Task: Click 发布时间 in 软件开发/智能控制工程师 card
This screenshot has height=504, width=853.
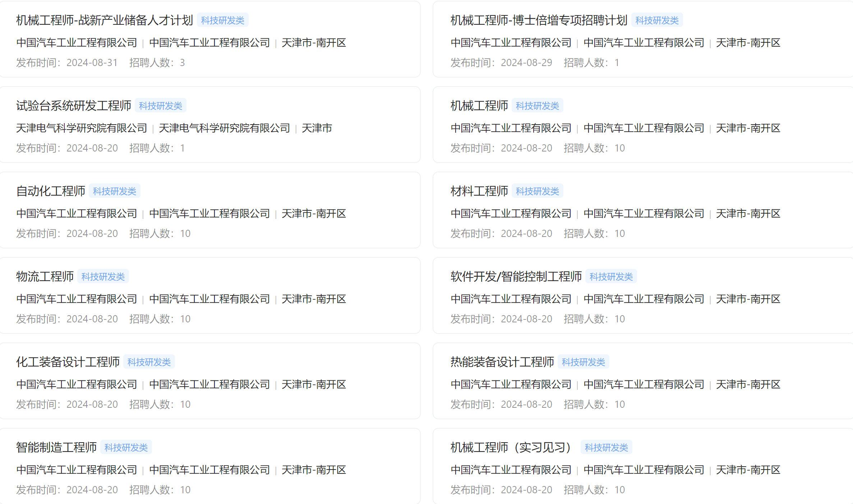Action: pyautogui.click(x=501, y=319)
